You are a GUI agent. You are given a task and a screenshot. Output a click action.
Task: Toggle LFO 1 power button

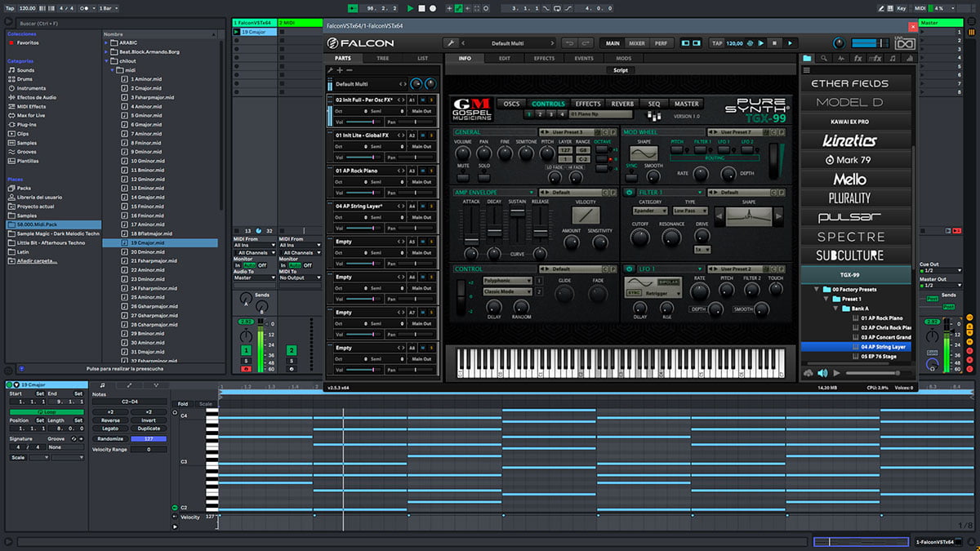[x=630, y=269]
